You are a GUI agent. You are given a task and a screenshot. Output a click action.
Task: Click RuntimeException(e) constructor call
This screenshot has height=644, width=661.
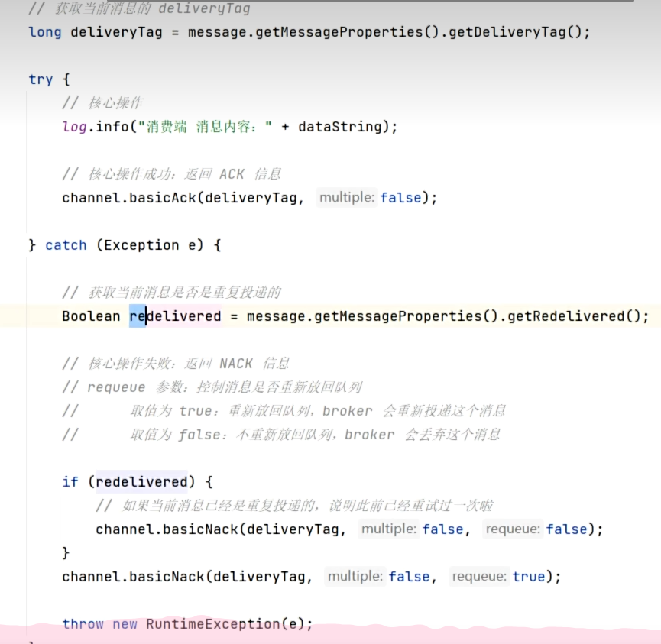pos(225,624)
